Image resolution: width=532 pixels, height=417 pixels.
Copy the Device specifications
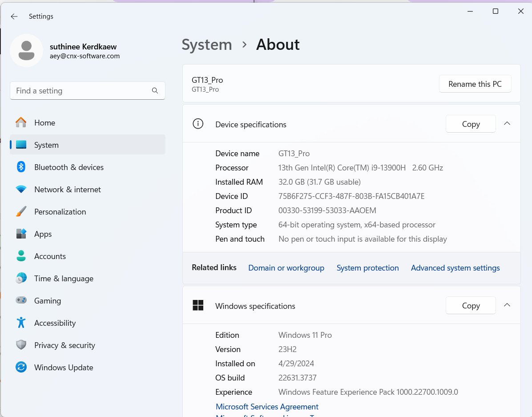coord(471,124)
